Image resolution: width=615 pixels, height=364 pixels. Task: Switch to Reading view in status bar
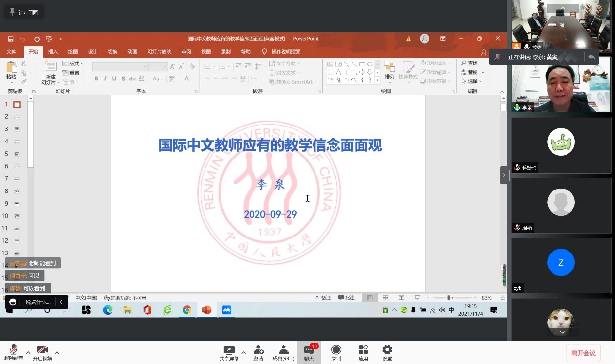(x=401, y=298)
